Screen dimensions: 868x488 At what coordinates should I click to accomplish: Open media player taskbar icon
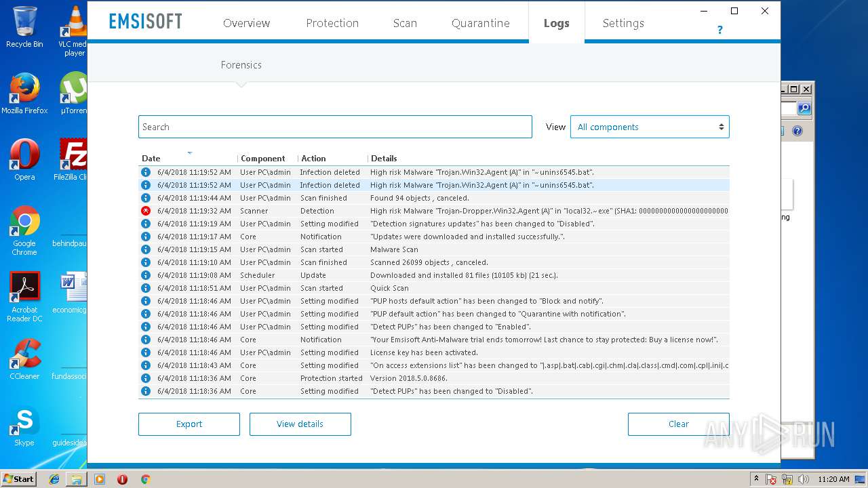100,479
